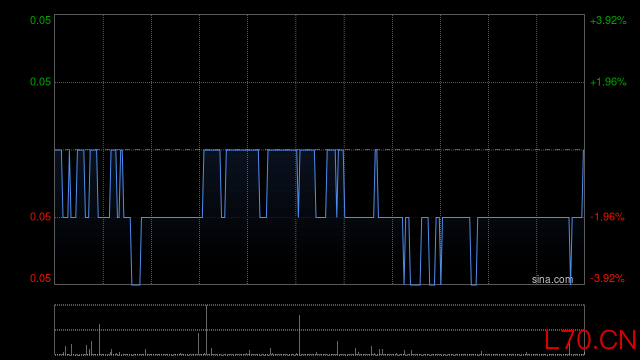Click the tallest volume bar in the volume chart

207,330
